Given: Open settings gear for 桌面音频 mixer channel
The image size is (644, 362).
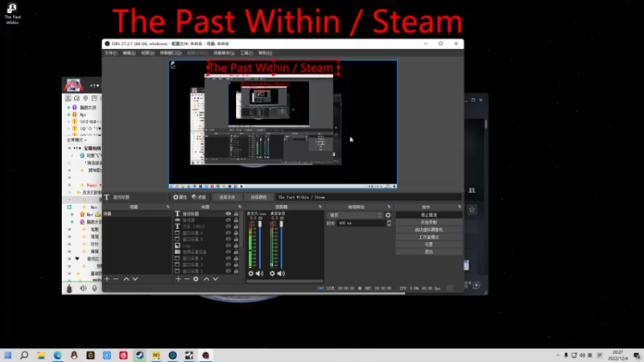Looking at the screenshot, I should pos(272,274).
